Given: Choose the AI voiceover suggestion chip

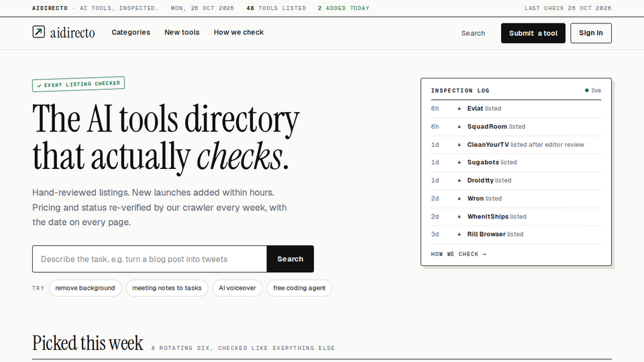Looking at the screenshot, I should click(x=237, y=288).
